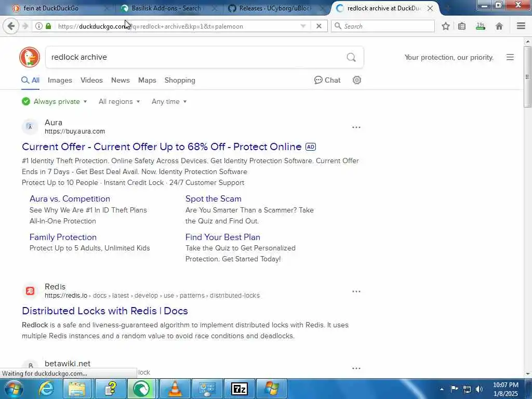Open File Explorer folder on taskbar
The image size is (532, 399).
77,389
